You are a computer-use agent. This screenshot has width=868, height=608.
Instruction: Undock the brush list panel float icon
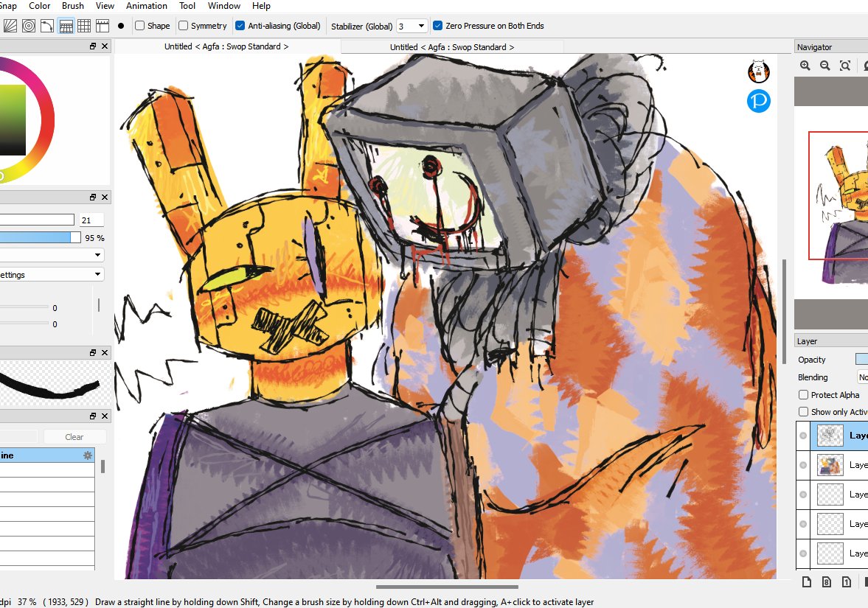tap(93, 416)
